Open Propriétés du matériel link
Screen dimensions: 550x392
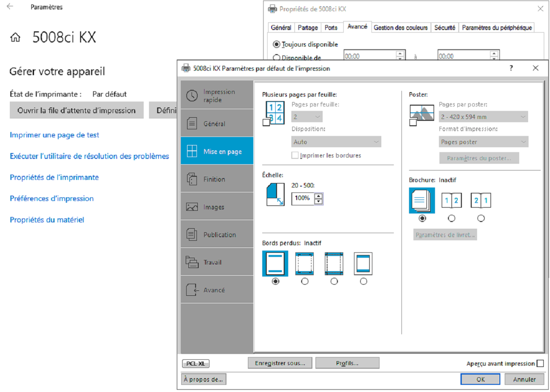click(x=47, y=220)
